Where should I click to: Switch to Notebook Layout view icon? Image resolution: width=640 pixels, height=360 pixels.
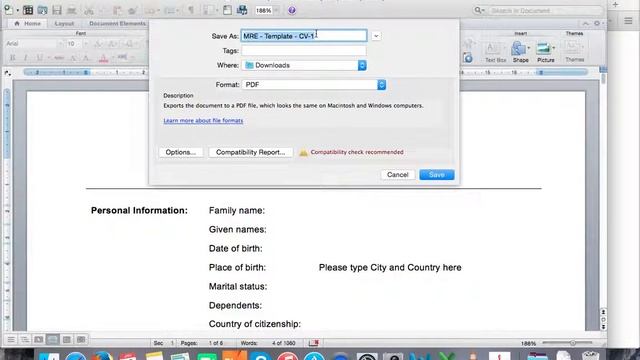click(67, 339)
